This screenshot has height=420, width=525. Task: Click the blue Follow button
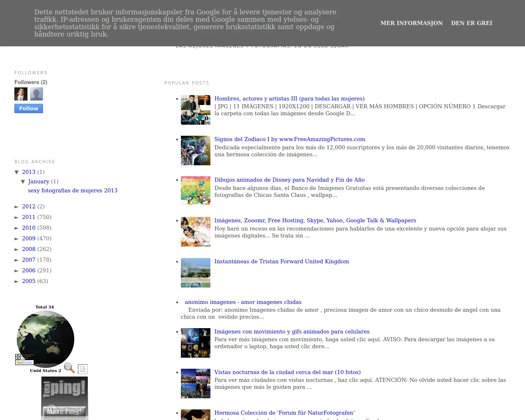pos(29,108)
